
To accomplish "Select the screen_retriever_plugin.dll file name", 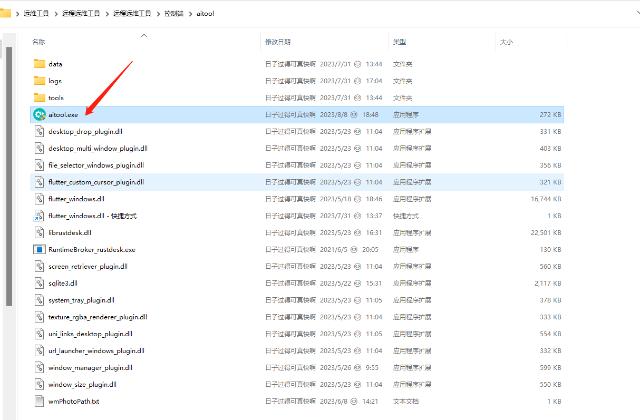I will point(85,266).
